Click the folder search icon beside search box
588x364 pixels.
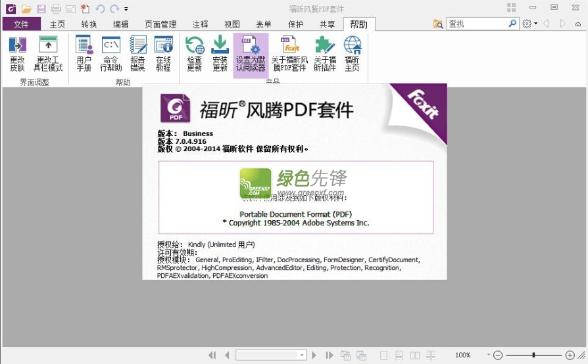point(438,24)
